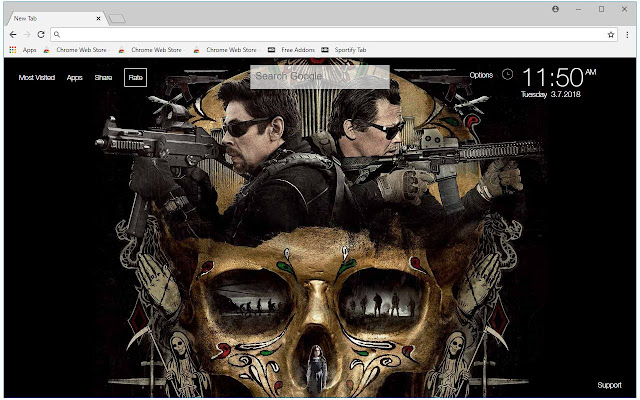Image resolution: width=640 pixels, height=400 pixels.
Task: Open the Options link
Action: pyautogui.click(x=481, y=75)
